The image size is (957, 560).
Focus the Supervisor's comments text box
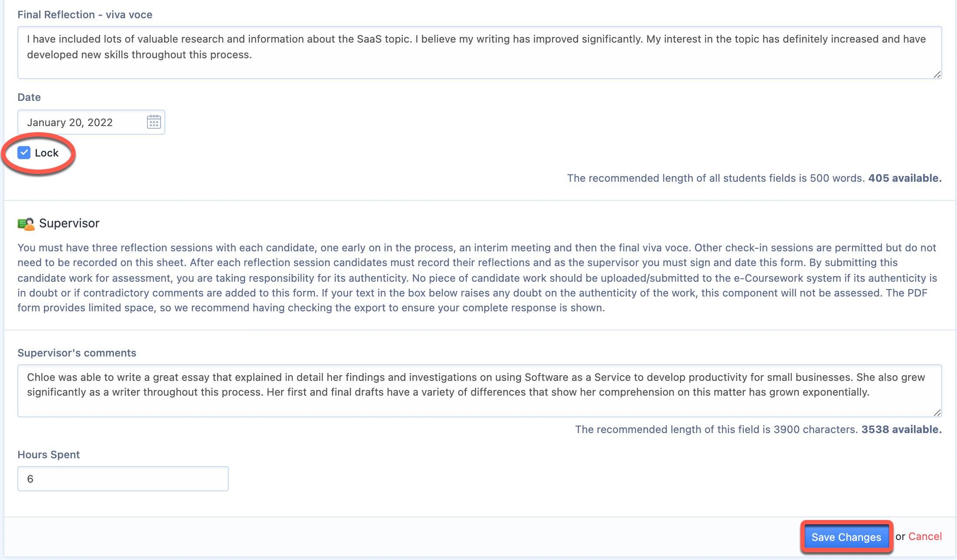(479, 391)
